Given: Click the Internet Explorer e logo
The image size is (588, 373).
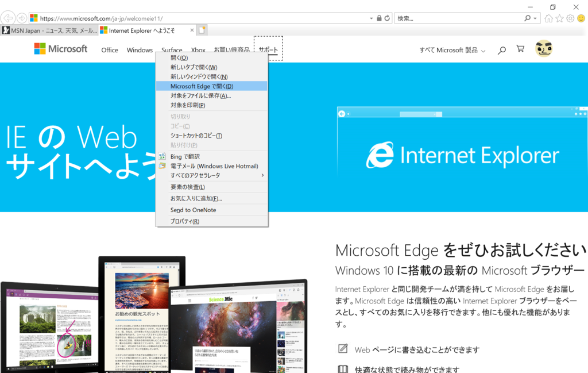Looking at the screenshot, I should pos(380,155).
